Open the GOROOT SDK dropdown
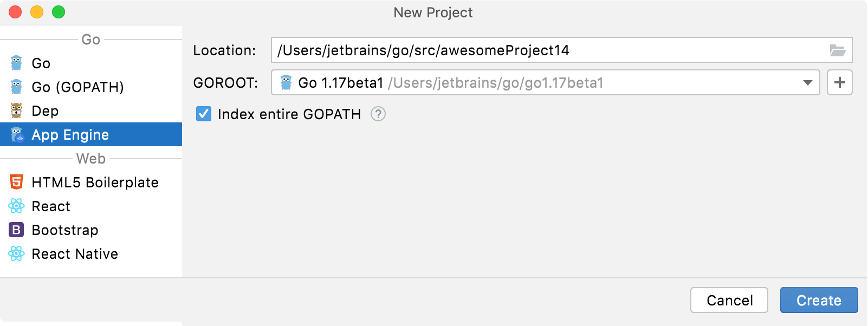Screen dimensions: 868x326 pos(808,82)
